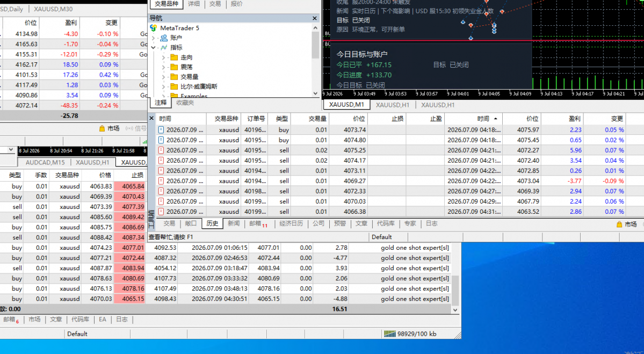644x354 pixels.
Task: Click the sort arrow in second 时间 column header
Action: pos(495,119)
